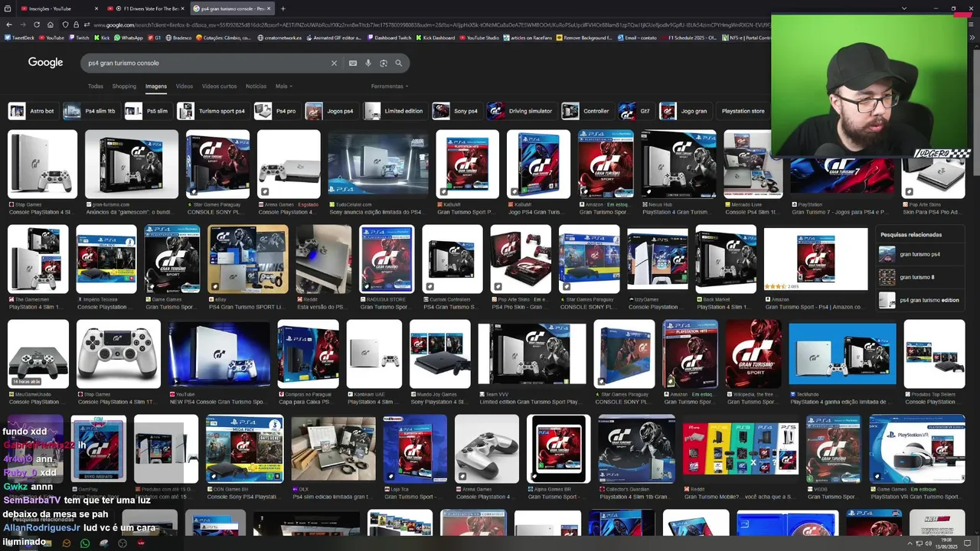Viewport: 980px width, 551px height.
Task: Open WhatsApp from the taskbar
Action: [84, 543]
